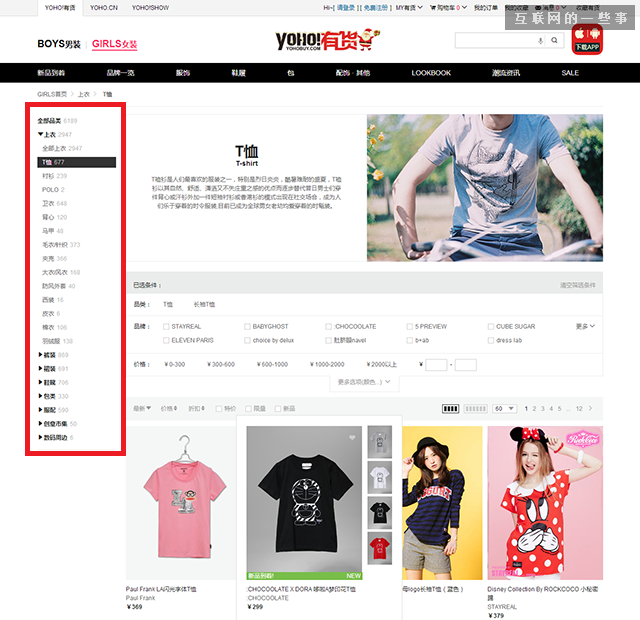Click the YOHO!有货 site logo
Screen dimensions: 640x620
coord(322,40)
